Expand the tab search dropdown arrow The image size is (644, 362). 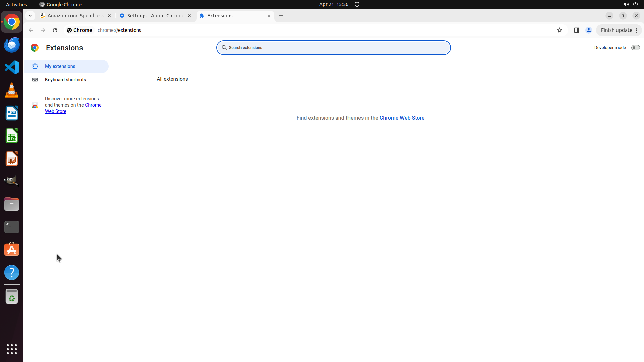pyautogui.click(x=30, y=16)
